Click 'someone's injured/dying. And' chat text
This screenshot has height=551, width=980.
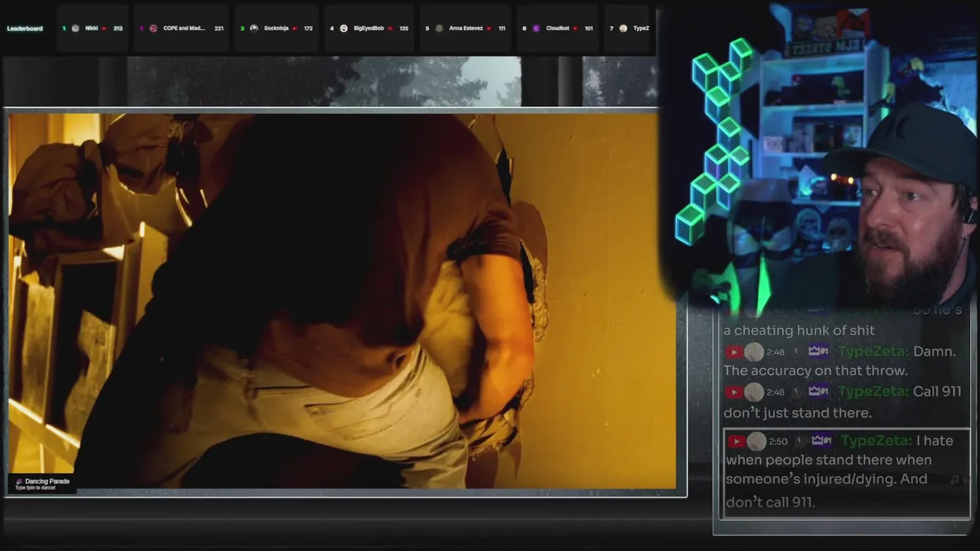coord(827,479)
